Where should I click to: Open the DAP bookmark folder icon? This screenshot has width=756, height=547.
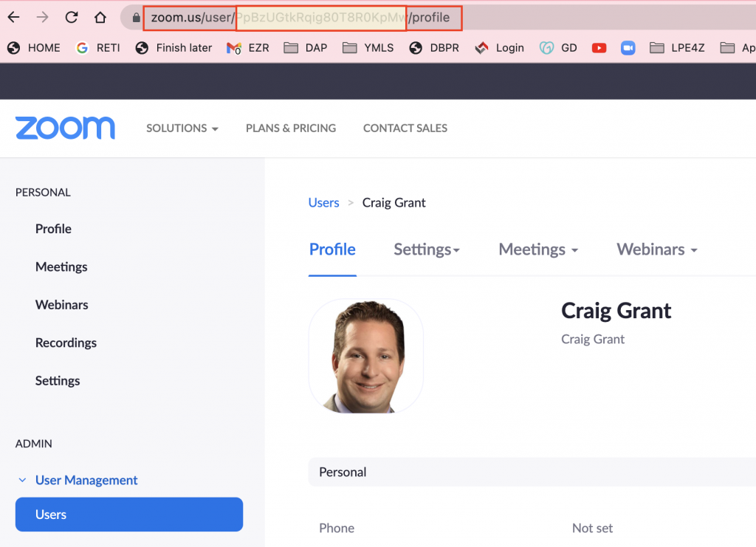click(x=291, y=48)
